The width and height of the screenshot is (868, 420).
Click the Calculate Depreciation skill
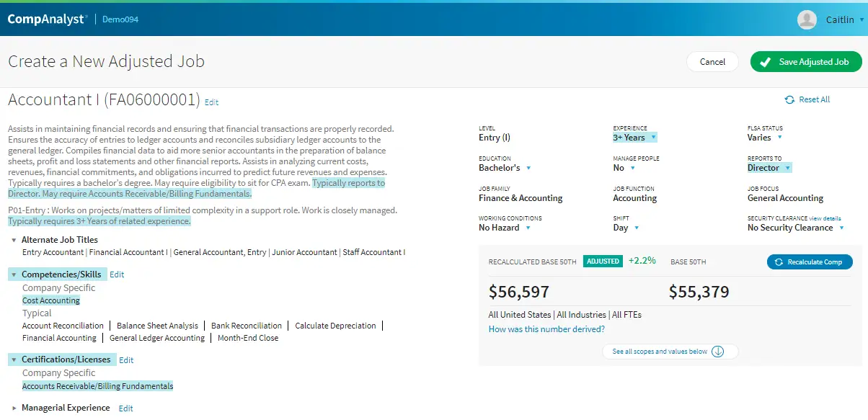pyautogui.click(x=335, y=326)
